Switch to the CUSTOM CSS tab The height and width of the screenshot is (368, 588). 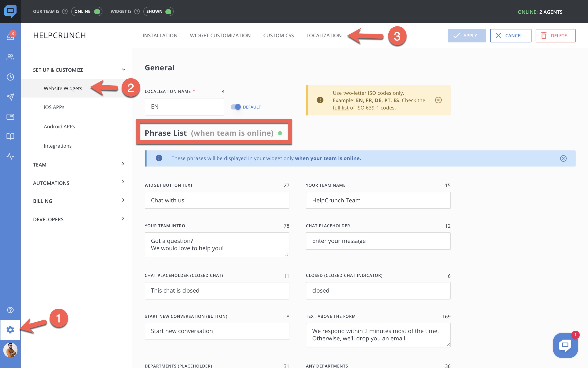(x=278, y=35)
